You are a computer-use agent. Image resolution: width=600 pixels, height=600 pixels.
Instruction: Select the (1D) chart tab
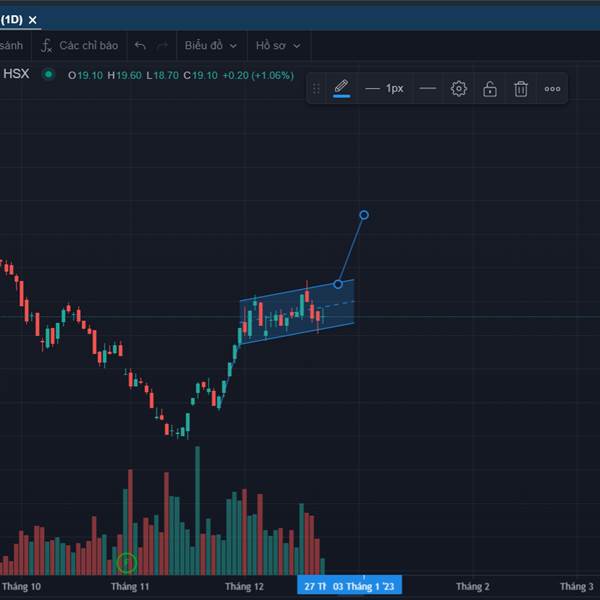point(11,20)
